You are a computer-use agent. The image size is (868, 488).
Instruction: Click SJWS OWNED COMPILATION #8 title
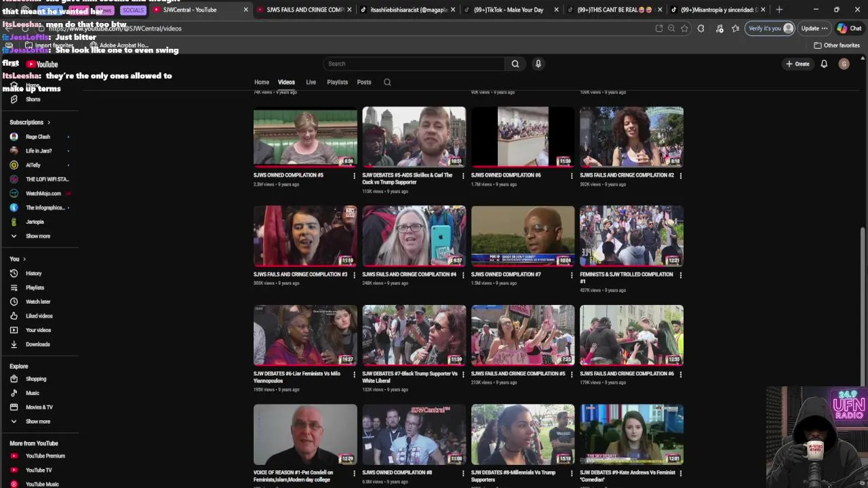pyautogui.click(x=397, y=472)
